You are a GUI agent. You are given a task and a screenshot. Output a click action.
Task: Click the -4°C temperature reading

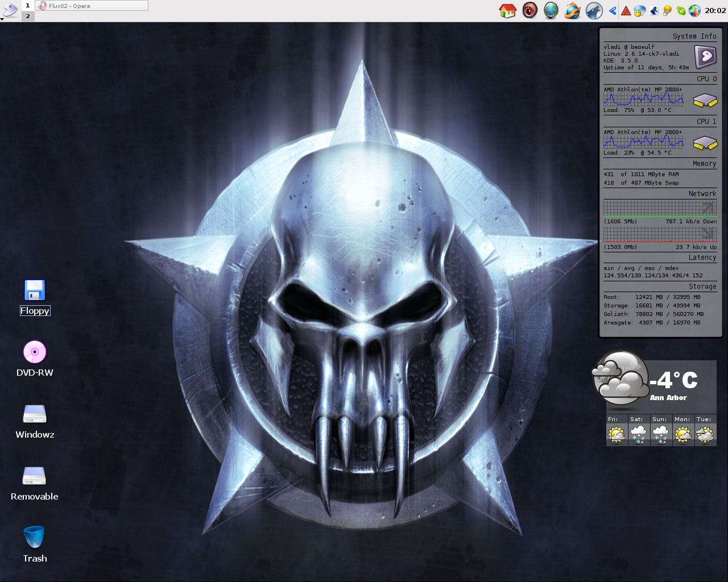(x=673, y=380)
